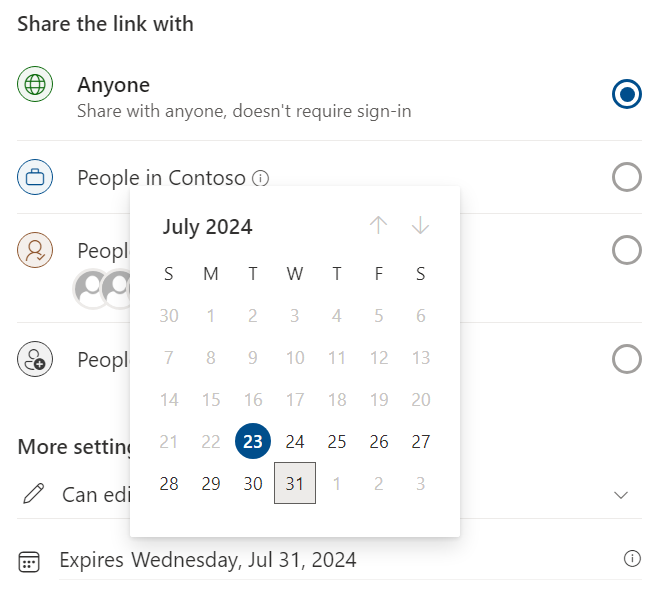Pick July 31 in the calendar

pos(295,483)
